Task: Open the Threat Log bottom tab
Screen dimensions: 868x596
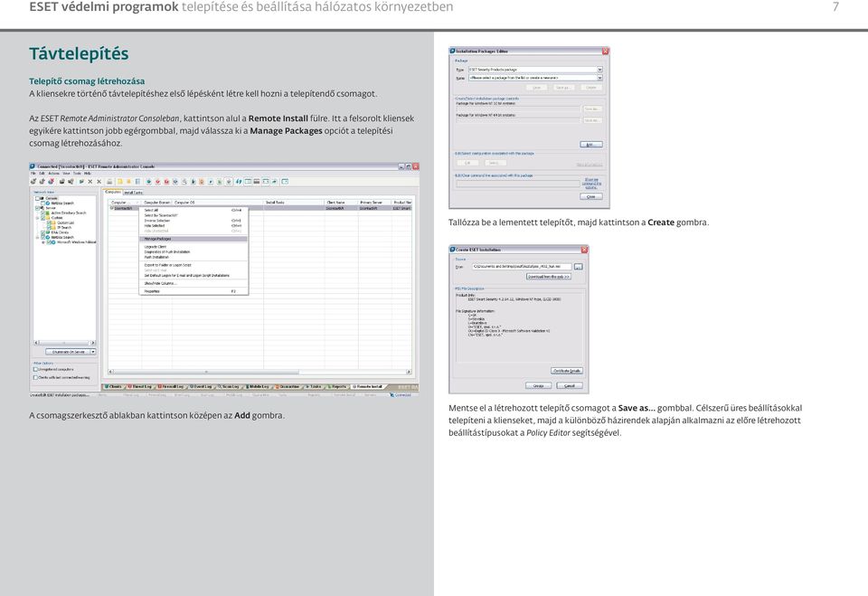Action: (140, 386)
